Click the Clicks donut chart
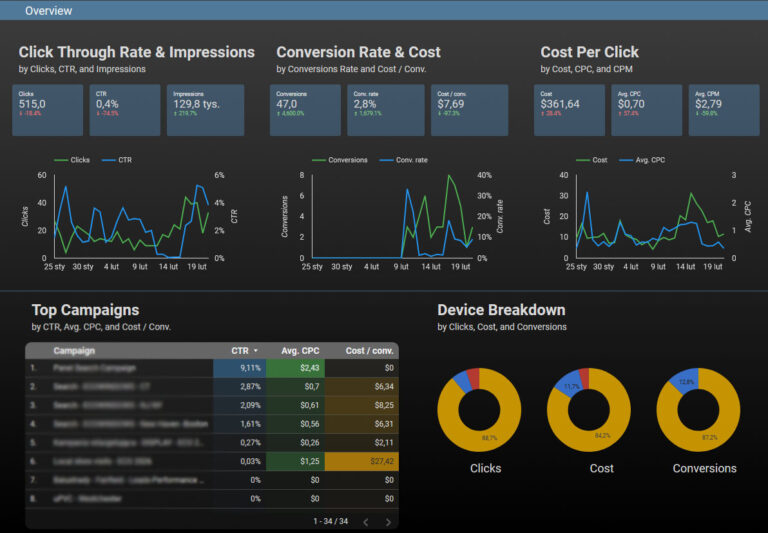The height and width of the screenshot is (533, 768). [479, 410]
